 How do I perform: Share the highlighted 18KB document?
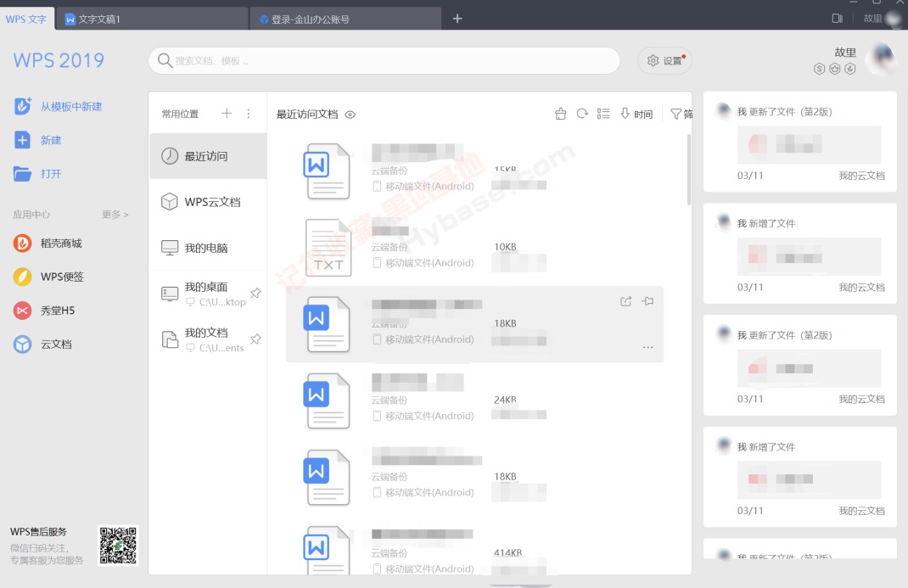[x=626, y=301]
